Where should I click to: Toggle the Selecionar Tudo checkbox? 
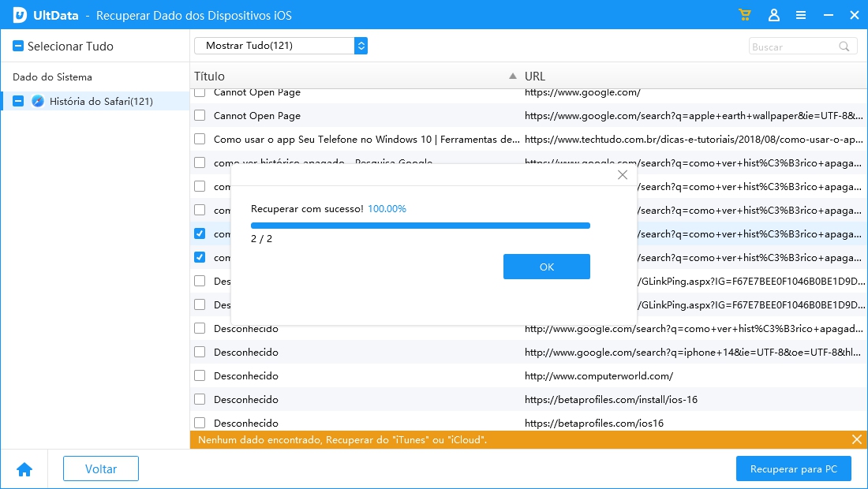tap(18, 47)
